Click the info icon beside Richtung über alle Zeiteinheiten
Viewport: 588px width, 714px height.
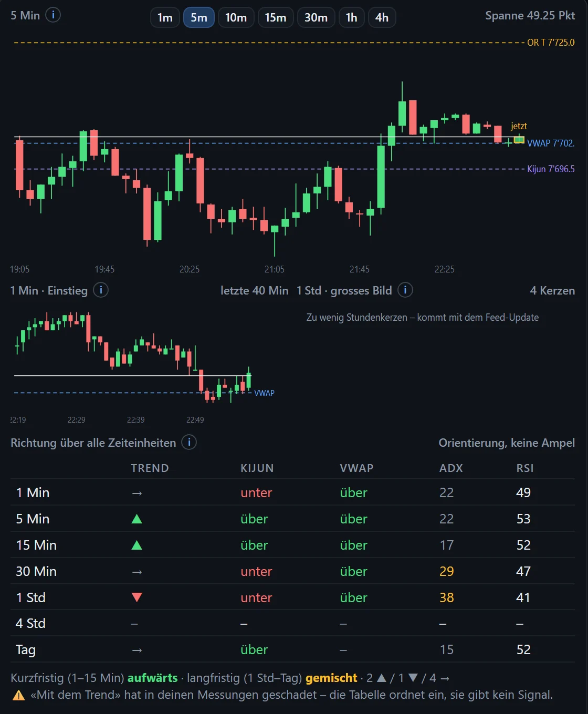pos(189,442)
